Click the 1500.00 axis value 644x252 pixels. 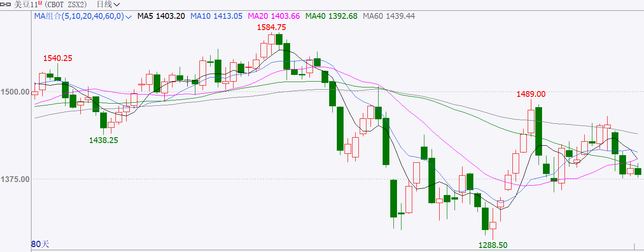15,92
